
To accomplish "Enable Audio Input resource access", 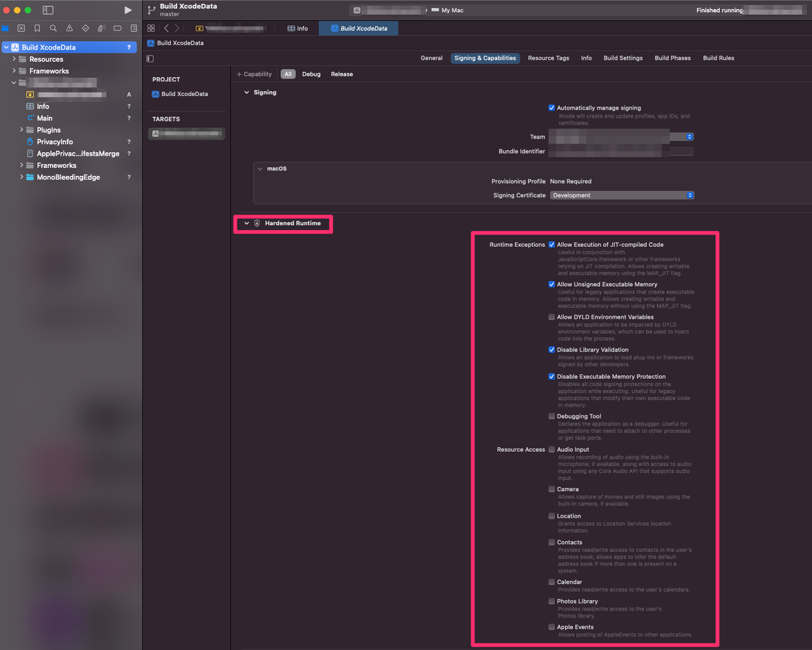I will click(x=551, y=450).
